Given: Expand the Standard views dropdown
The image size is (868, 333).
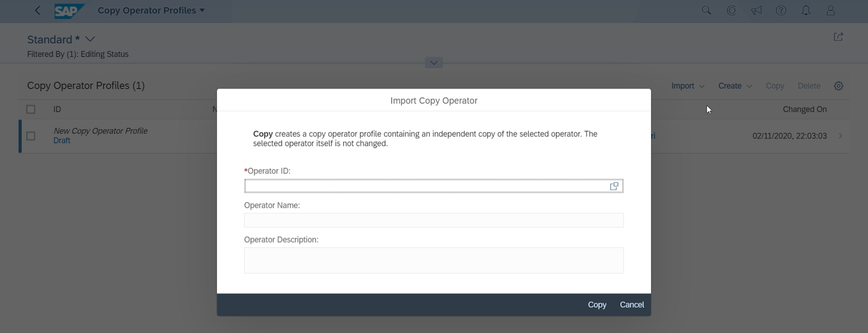Looking at the screenshot, I should tap(89, 39).
